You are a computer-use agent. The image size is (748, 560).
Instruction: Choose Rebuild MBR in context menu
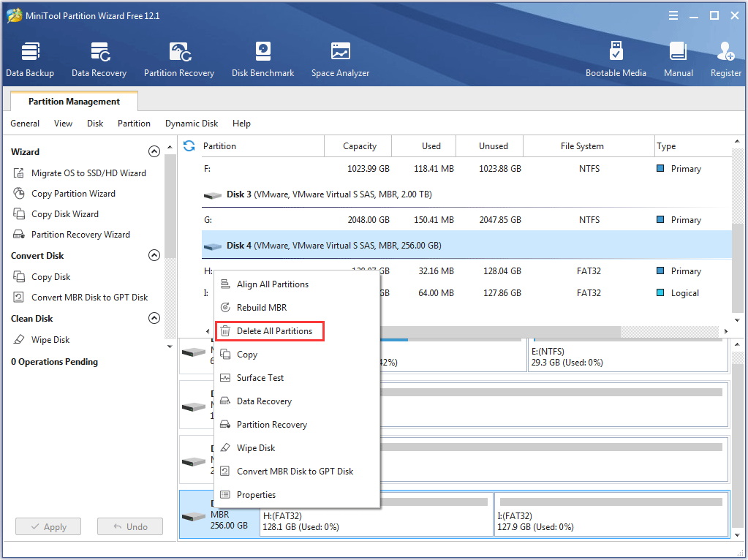(x=297, y=308)
